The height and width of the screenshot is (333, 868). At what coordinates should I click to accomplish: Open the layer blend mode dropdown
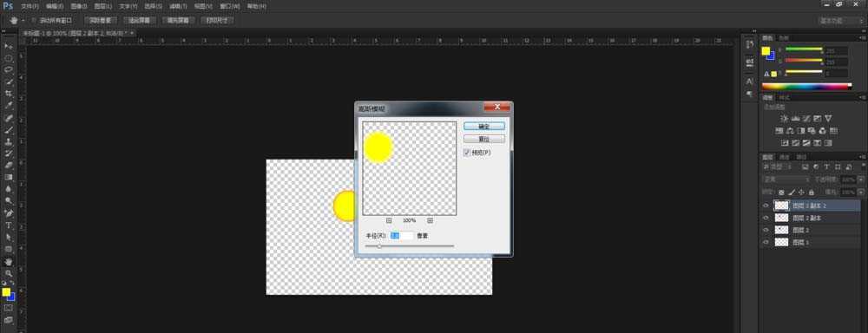pyautogui.click(x=786, y=180)
